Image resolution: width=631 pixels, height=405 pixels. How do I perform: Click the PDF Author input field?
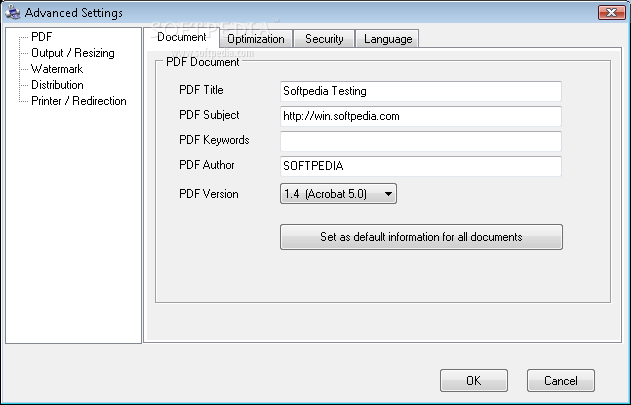point(421,166)
